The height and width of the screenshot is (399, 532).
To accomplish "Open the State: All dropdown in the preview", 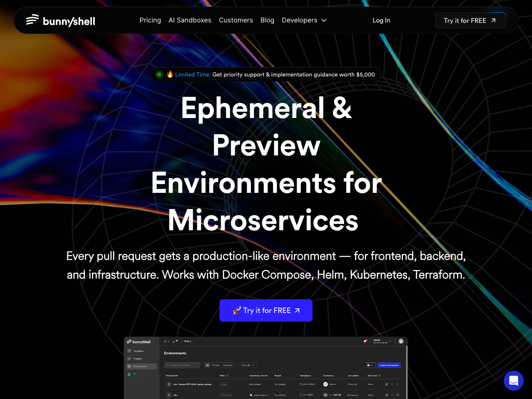I will (248, 365).
